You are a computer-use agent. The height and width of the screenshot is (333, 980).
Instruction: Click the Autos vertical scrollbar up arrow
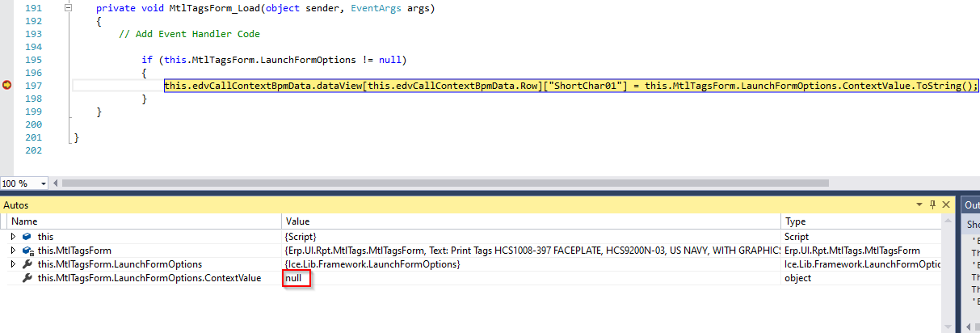click(x=948, y=221)
